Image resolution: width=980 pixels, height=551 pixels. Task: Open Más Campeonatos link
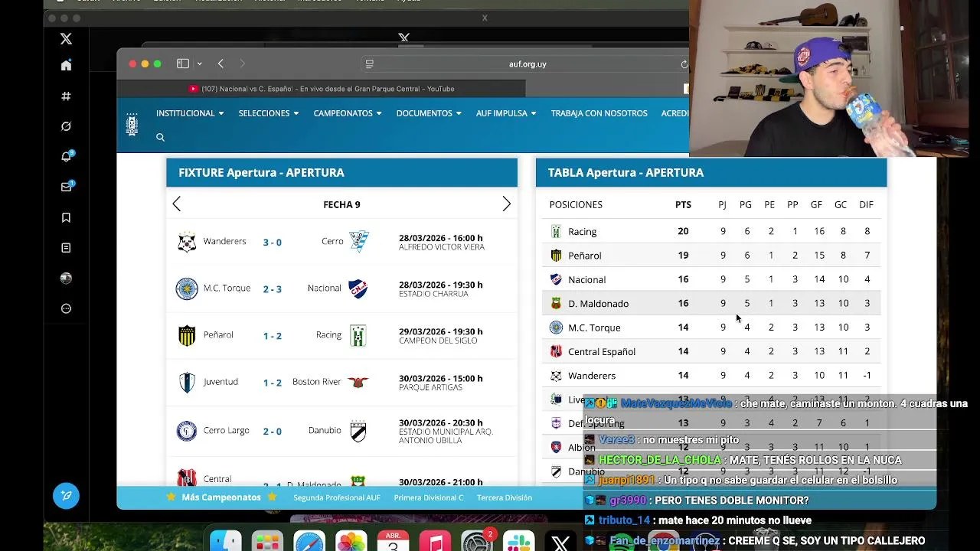click(221, 497)
